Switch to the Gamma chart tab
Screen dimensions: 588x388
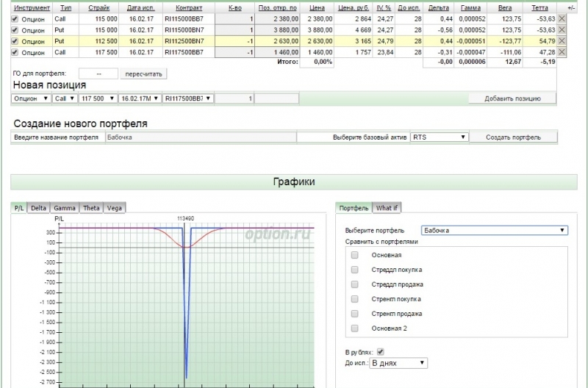64,208
